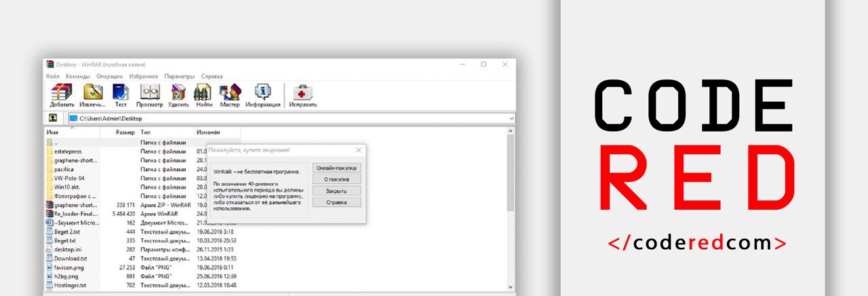The width and height of the screenshot is (868, 296).
Task: Click the desktop.ini file icon
Action: click(50, 249)
